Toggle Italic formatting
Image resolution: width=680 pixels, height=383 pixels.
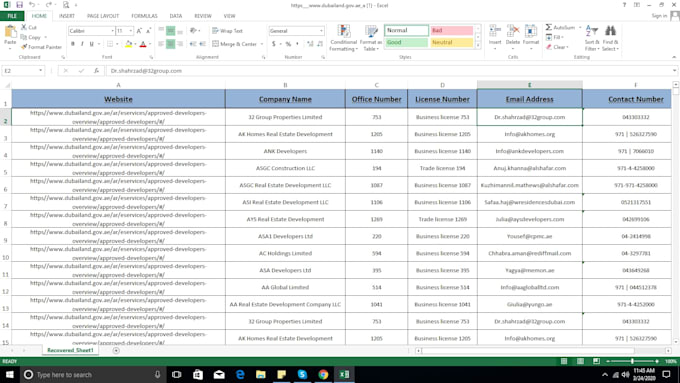(82, 44)
